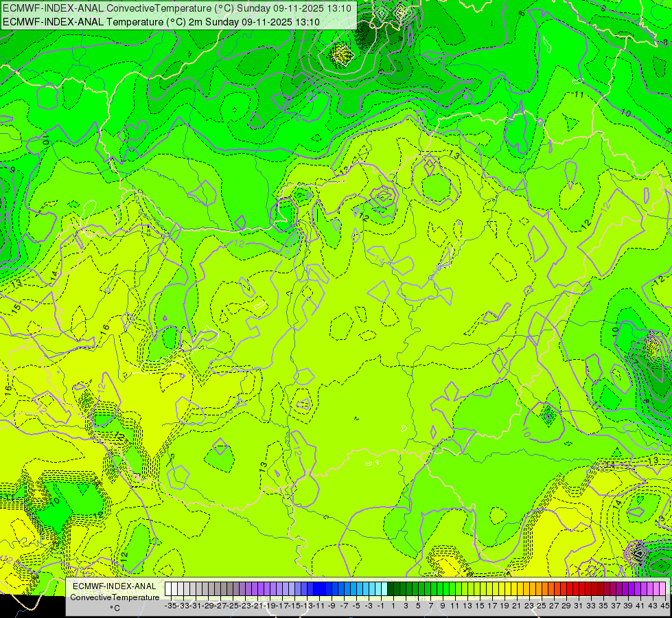The image size is (672, 618).
Task: Click the legend scale value -25
Action: (x=233, y=606)
